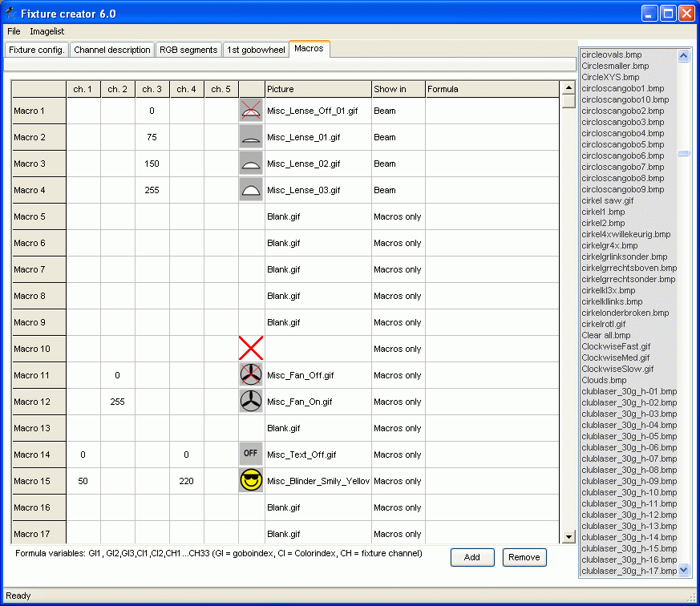Viewport: 700px width, 606px height.
Task: Click the fan-on icon in Macro 12
Action: click(251, 401)
